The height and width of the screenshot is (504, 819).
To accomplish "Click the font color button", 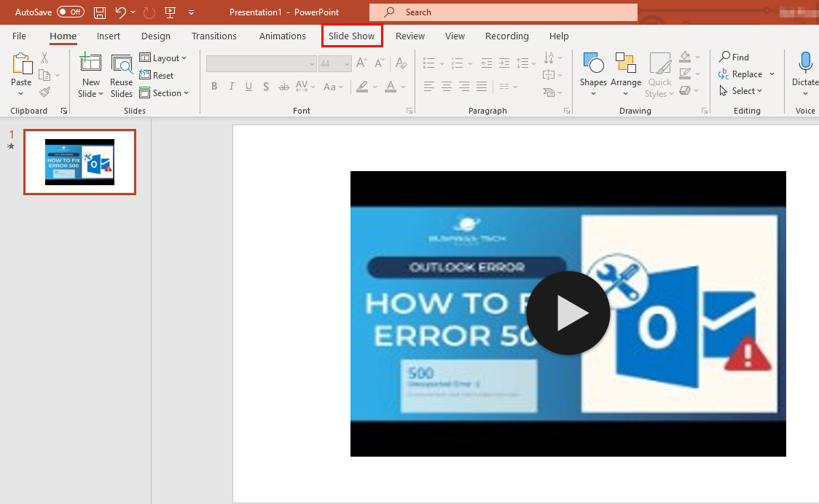I will (x=390, y=87).
